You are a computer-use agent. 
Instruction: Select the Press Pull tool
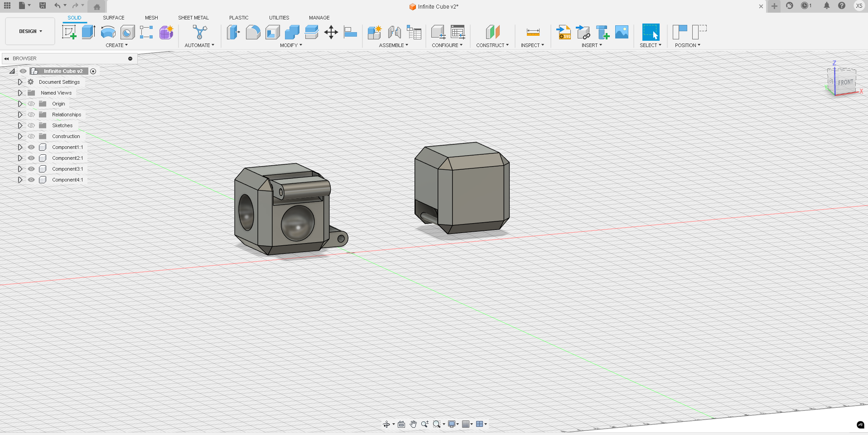(233, 32)
